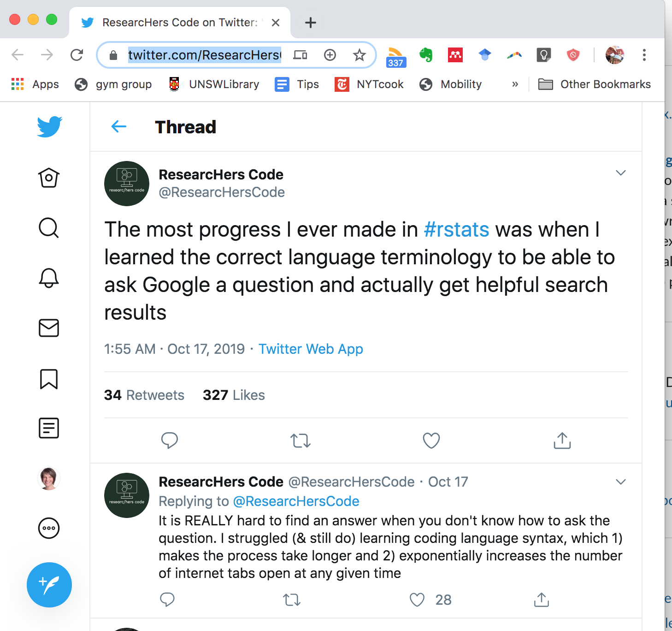Bookmark this page with the star
The height and width of the screenshot is (631, 672).
[360, 55]
